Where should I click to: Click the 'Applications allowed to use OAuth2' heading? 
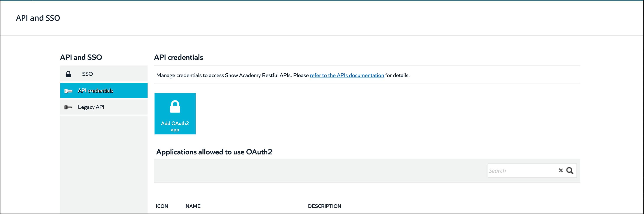click(x=214, y=152)
